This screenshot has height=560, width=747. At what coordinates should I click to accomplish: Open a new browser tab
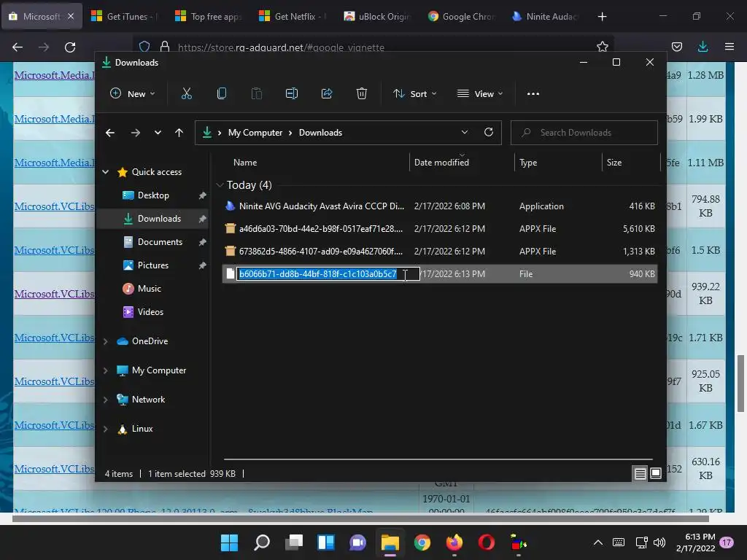tap(602, 17)
